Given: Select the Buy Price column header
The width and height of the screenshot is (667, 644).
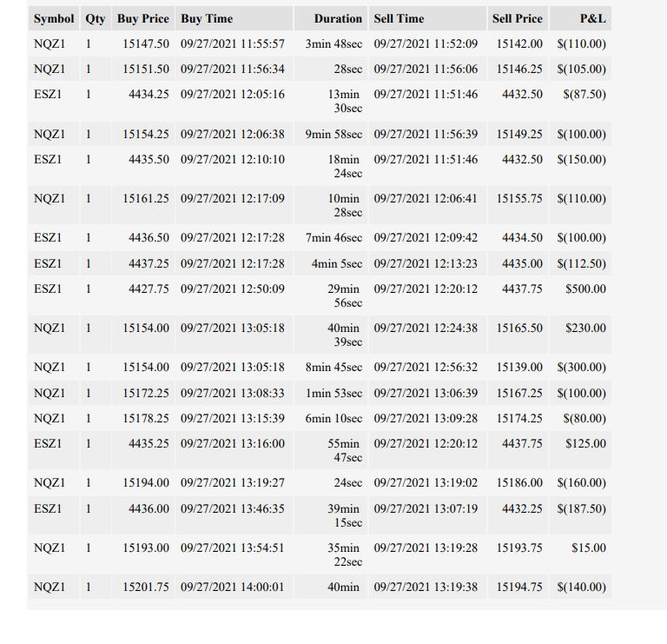Looking at the screenshot, I should pyautogui.click(x=143, y=19).
